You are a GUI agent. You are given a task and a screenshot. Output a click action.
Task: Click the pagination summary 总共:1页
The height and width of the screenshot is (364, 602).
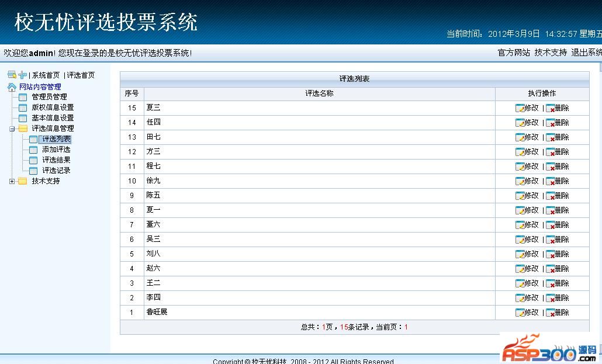pyautogui.click(x=317, y=327)
